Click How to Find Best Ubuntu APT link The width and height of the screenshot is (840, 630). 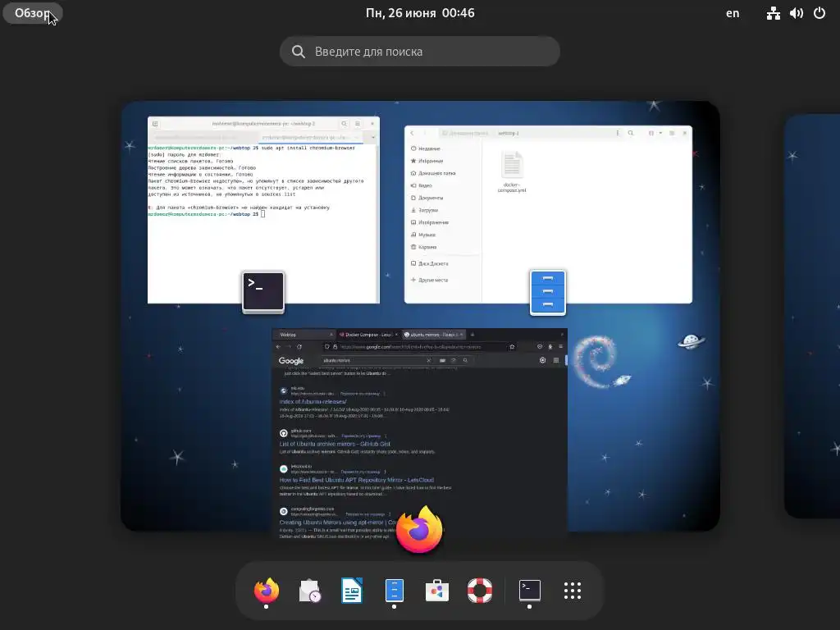357,480
